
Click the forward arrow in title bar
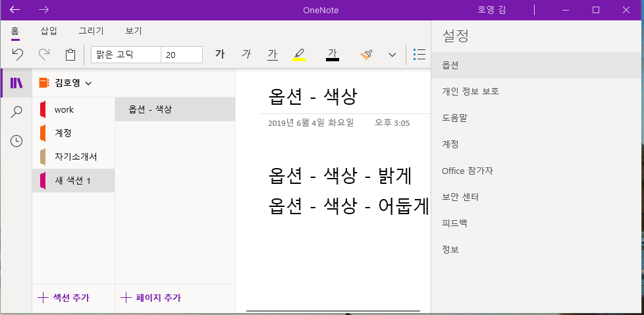click(x=43, y=10)
